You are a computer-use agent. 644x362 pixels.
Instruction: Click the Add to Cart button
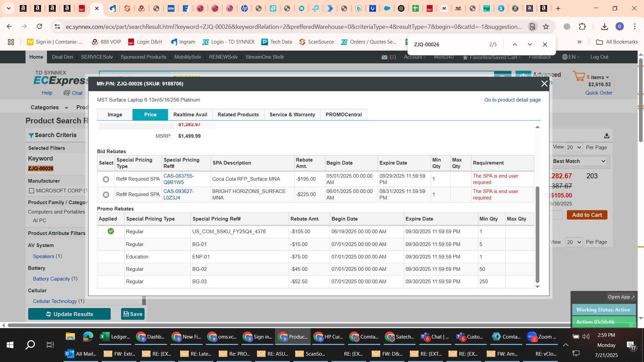pos(587,215)
